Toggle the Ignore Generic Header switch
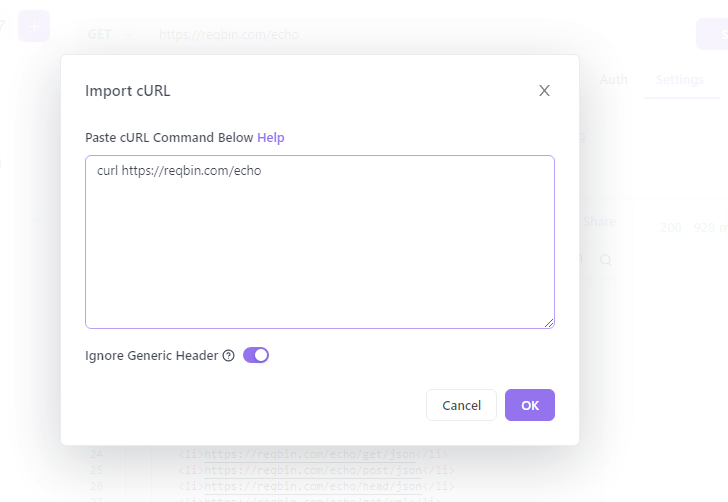 point(256,355)
